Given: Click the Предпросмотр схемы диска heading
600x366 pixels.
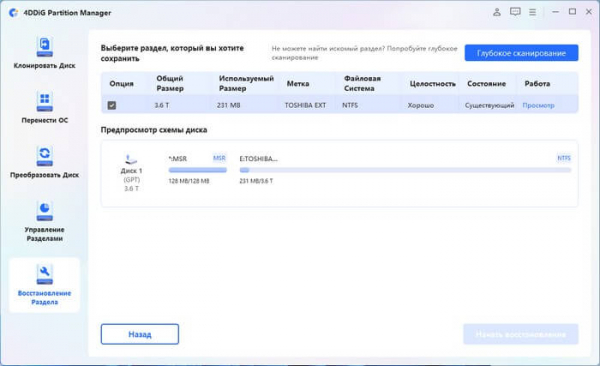Looking at the screenshot, I should click(x=154, y=130).
